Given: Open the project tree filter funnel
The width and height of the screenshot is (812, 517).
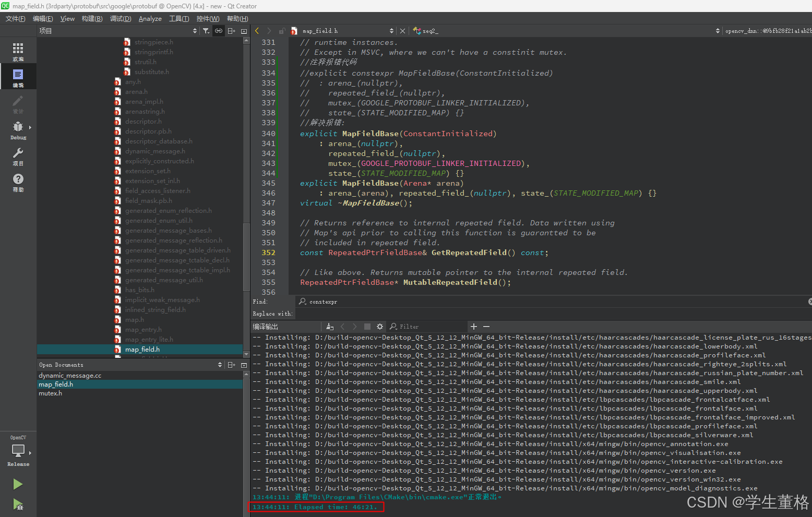Looking at the screenshot, I should pyautogui.click(x=206, y=31).
